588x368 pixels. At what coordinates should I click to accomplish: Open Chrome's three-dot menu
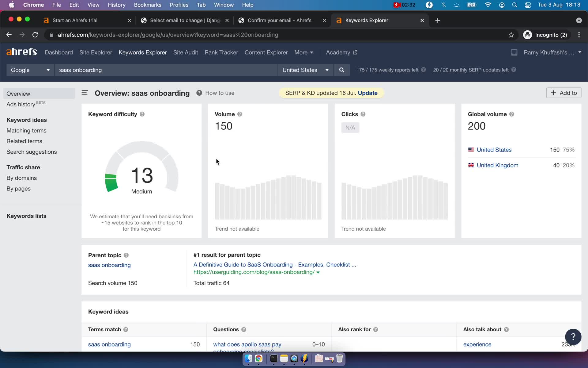tap(579, 35)
